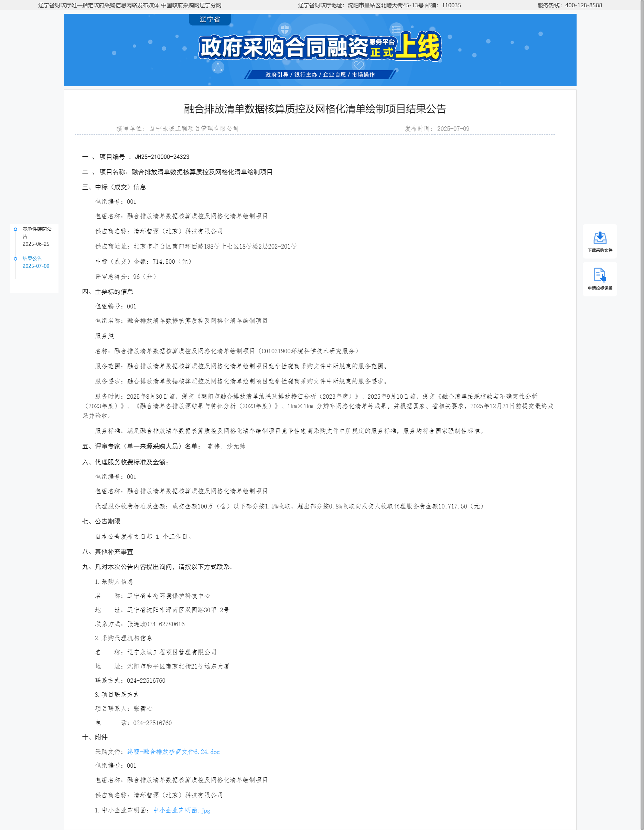Image resolution: width=644 pixels, height=830 pixels.
Task: Click 辽宁省财政厅地址 header text
Action: (379, 5)
